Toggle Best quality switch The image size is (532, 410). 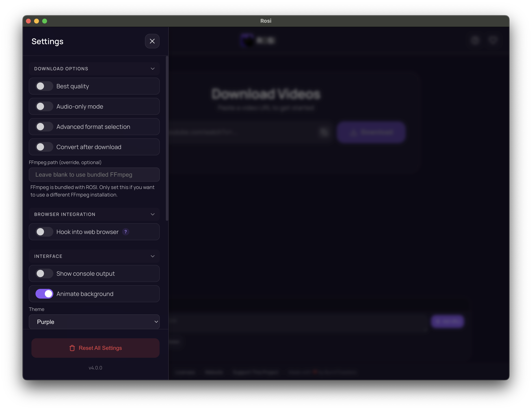(x=44, y=86)
